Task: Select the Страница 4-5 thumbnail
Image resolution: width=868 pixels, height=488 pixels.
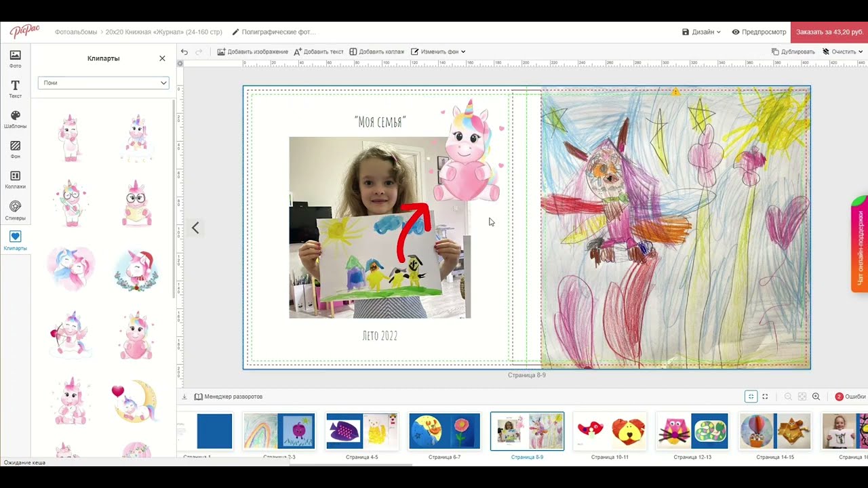Action: point(361,431)
